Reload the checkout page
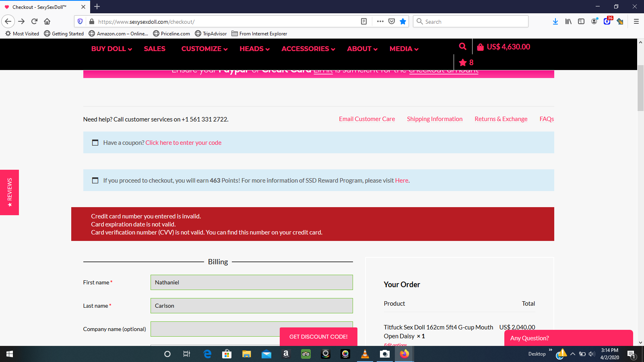Viewport: 644px width, 362px height. [x=34, y=21]
